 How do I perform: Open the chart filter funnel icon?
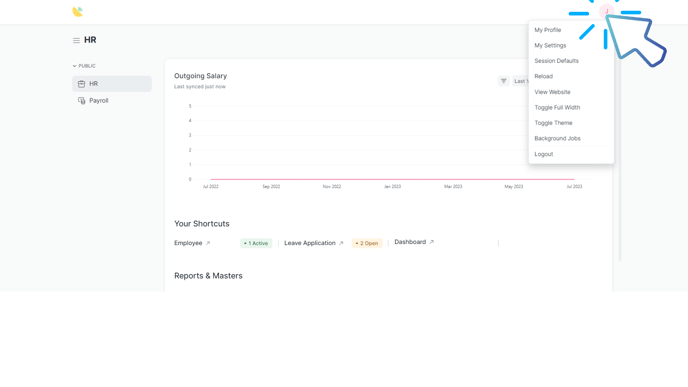(x=504, y=81)
